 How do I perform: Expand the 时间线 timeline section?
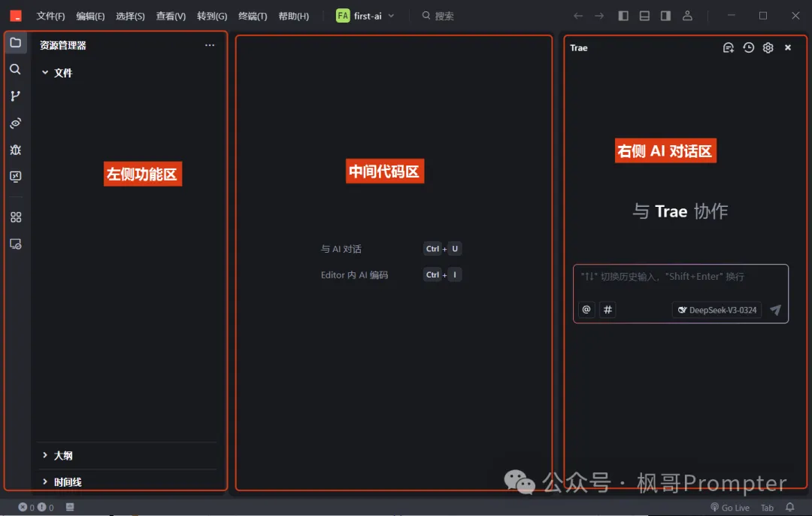click(62, 482)
